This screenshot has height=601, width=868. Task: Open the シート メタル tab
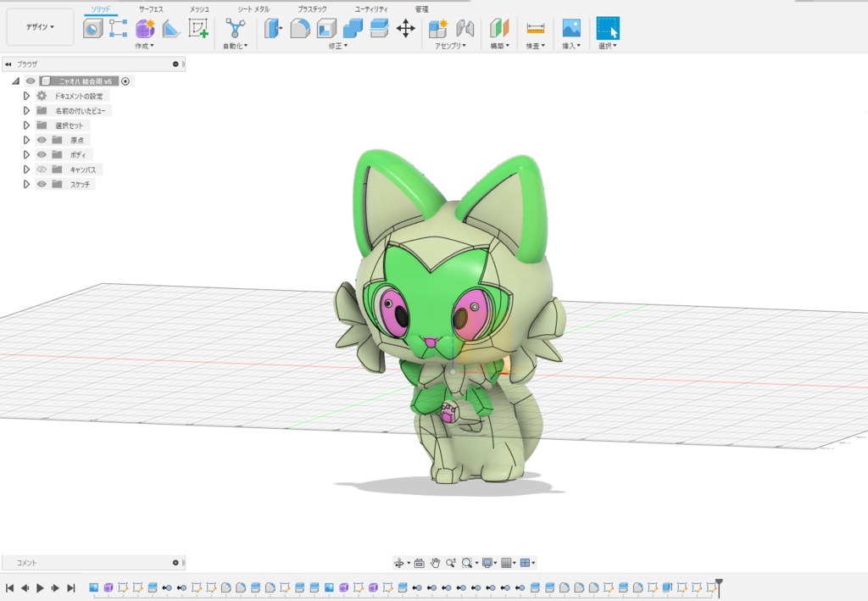pos(253,8)
